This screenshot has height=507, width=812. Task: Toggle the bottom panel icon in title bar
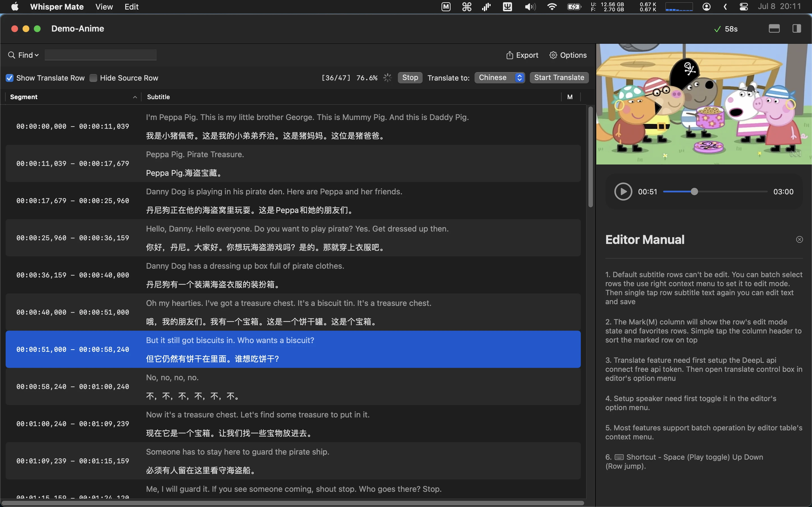pos(774,28)
